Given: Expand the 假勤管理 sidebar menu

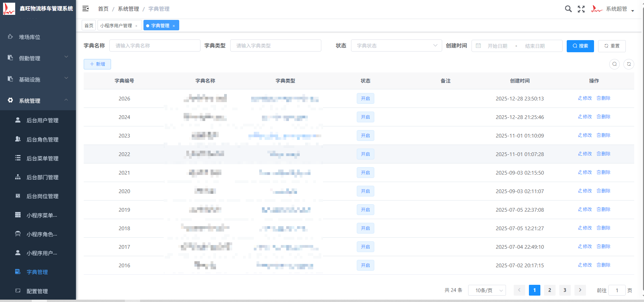Looking at the screenshot, I should (x=38, y=58).
